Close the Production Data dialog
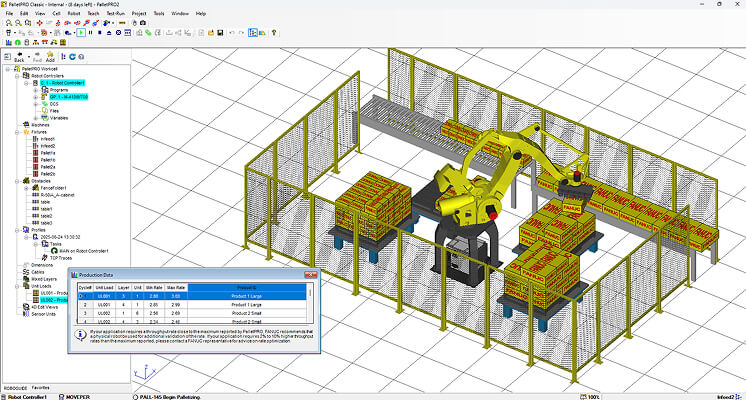 (x=310, y=275)
